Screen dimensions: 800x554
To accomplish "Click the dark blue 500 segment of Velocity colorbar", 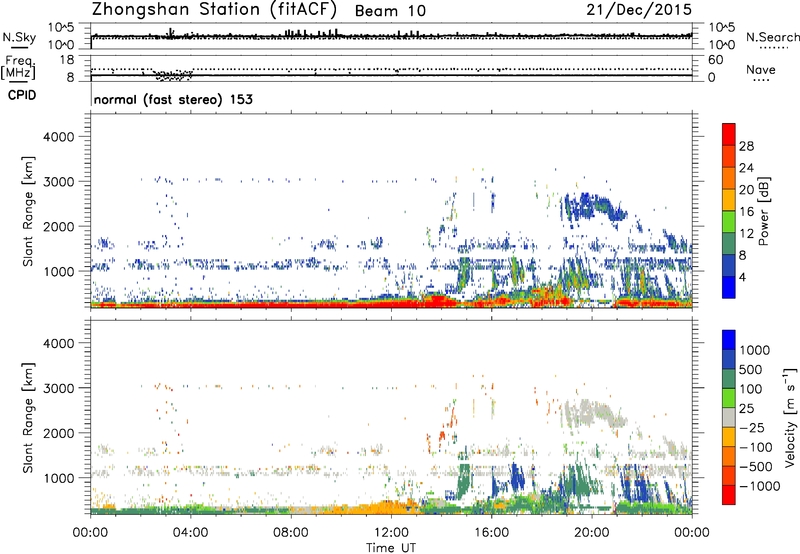I will [x=729, y=360].
